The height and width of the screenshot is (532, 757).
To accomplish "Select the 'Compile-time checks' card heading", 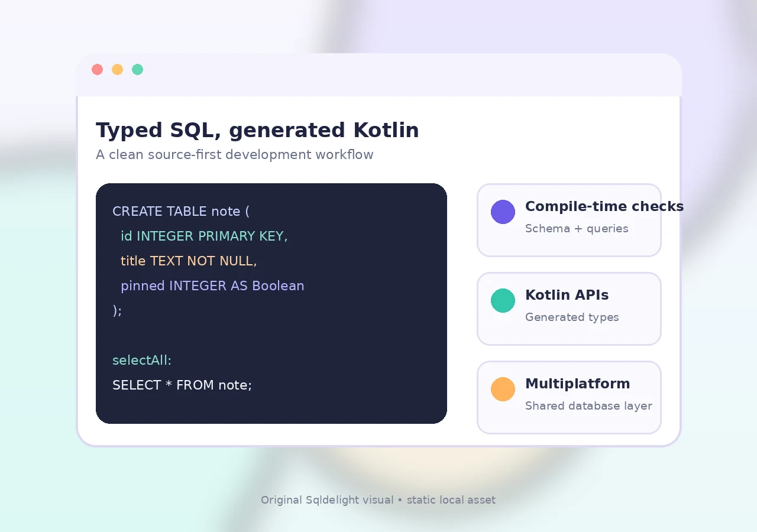I will coord(604,206).
